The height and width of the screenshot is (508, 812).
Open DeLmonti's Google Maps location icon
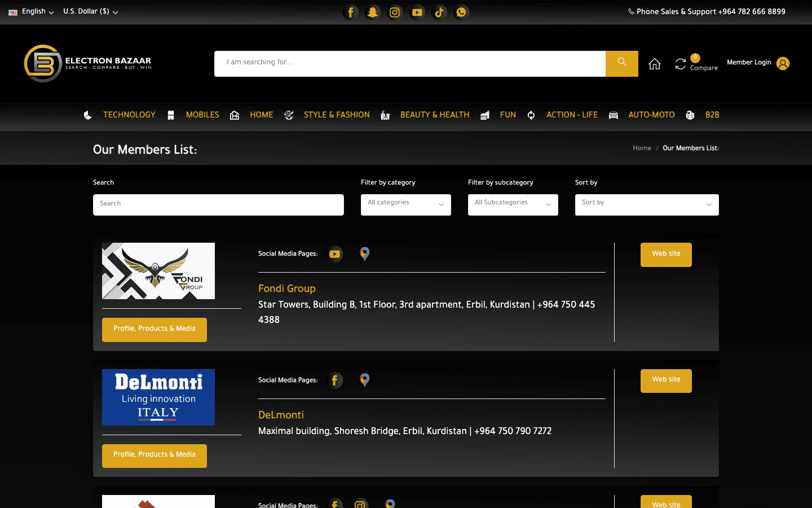click(365, 380)
